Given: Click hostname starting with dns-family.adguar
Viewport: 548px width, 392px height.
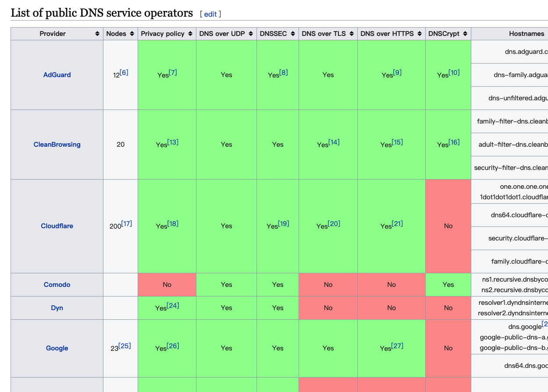Looking at the screenshot, I should click(520, 75).
